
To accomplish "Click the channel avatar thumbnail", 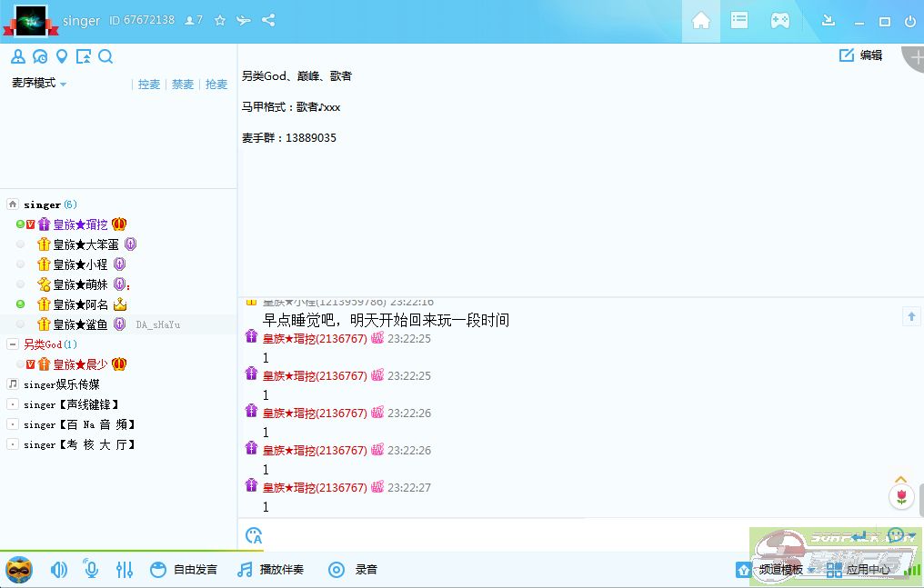I will (31, 21).
